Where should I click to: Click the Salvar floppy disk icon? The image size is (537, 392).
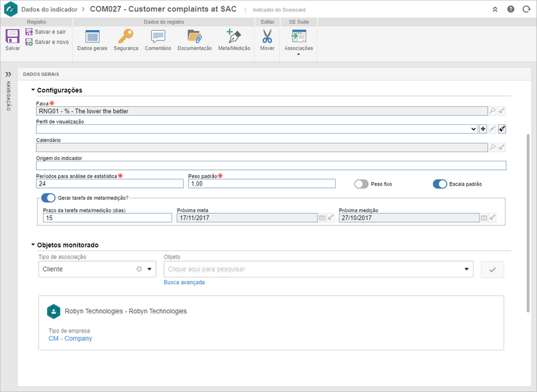[12, 36]
